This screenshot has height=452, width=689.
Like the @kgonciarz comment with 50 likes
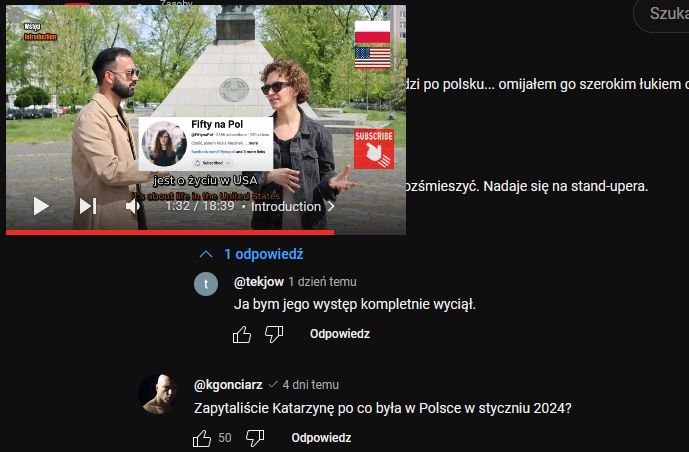[x=202, y=438]
